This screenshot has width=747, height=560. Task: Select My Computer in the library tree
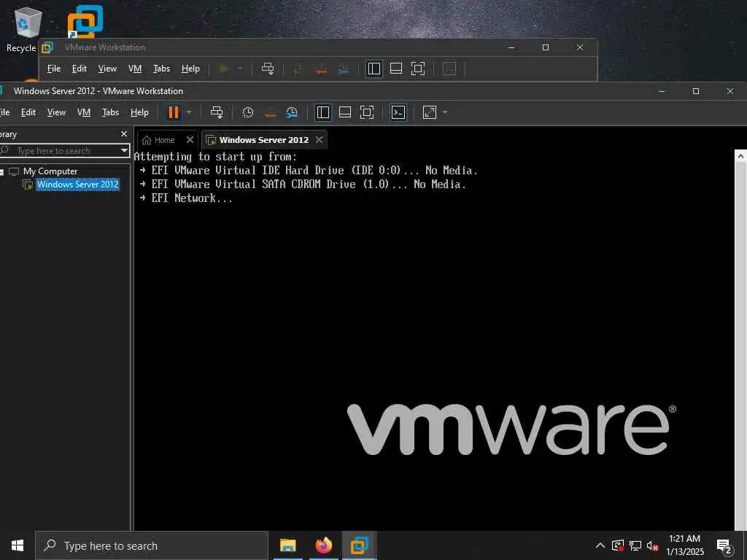(x=50, y=171)
